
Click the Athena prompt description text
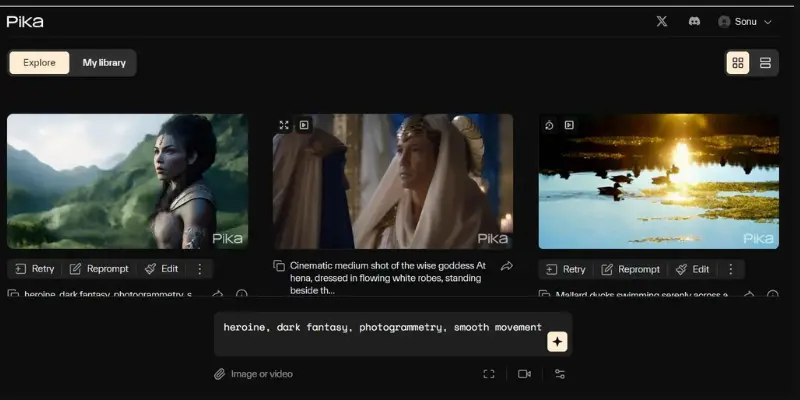click(x=388, y=278)
